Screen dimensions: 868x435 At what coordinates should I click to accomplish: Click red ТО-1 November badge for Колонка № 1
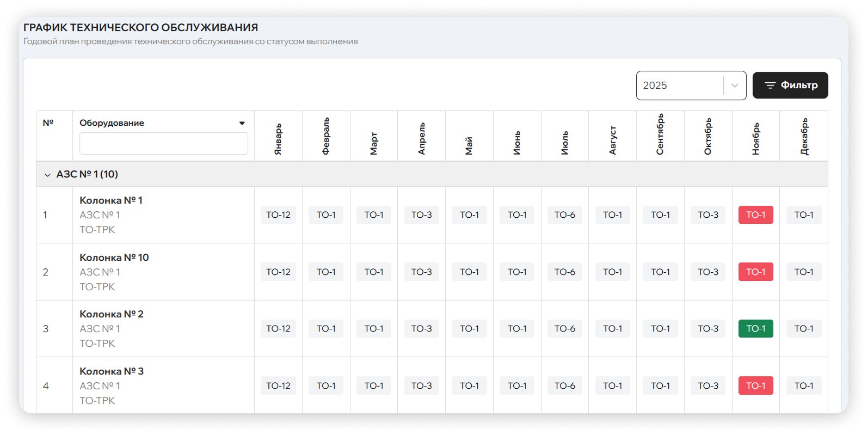pyautogui.click(x=755, y=215)
